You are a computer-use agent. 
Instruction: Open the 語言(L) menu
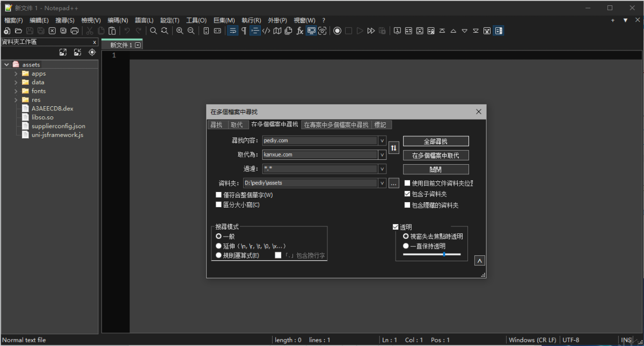[143, 20]
